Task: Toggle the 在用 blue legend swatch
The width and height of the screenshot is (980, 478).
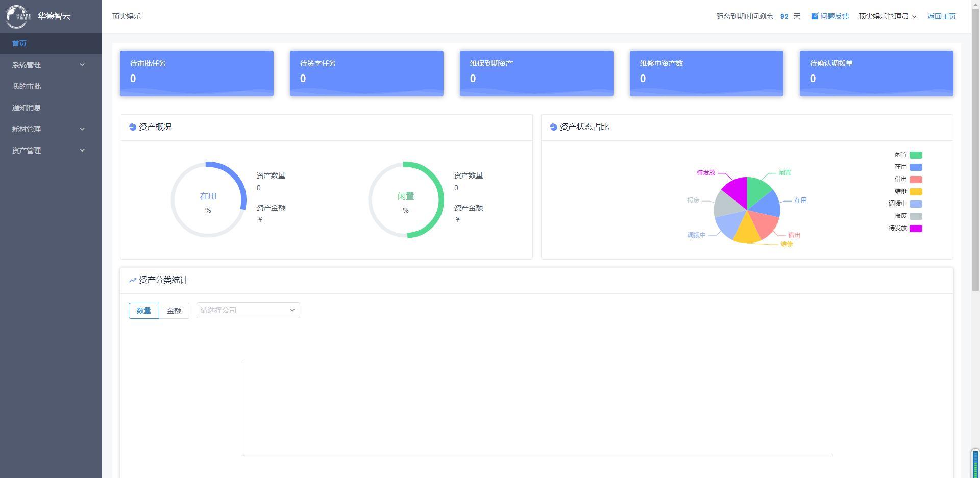Action: tap(916, 167)
